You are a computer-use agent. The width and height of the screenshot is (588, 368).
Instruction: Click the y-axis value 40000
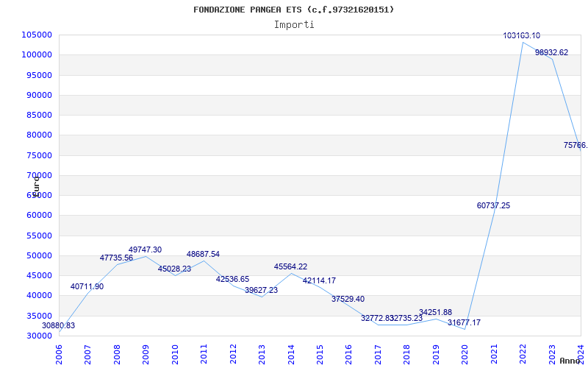click(39, 296)
